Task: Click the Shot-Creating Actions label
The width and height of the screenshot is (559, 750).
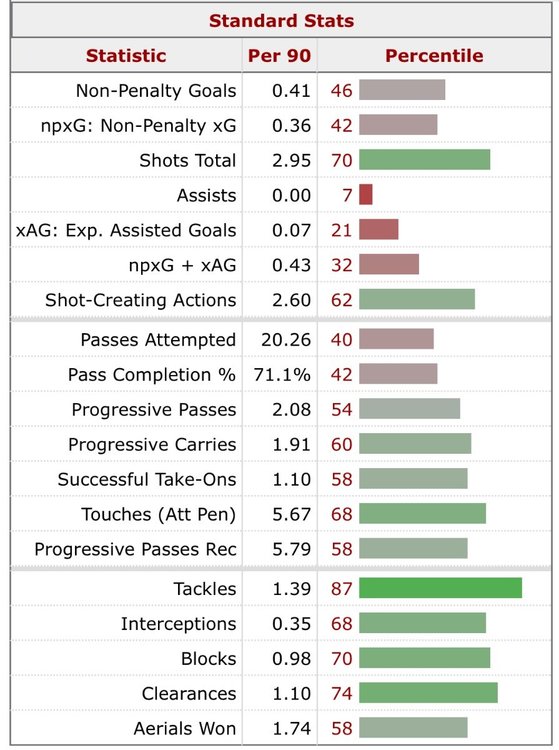Action: click(x=141, y=300)
